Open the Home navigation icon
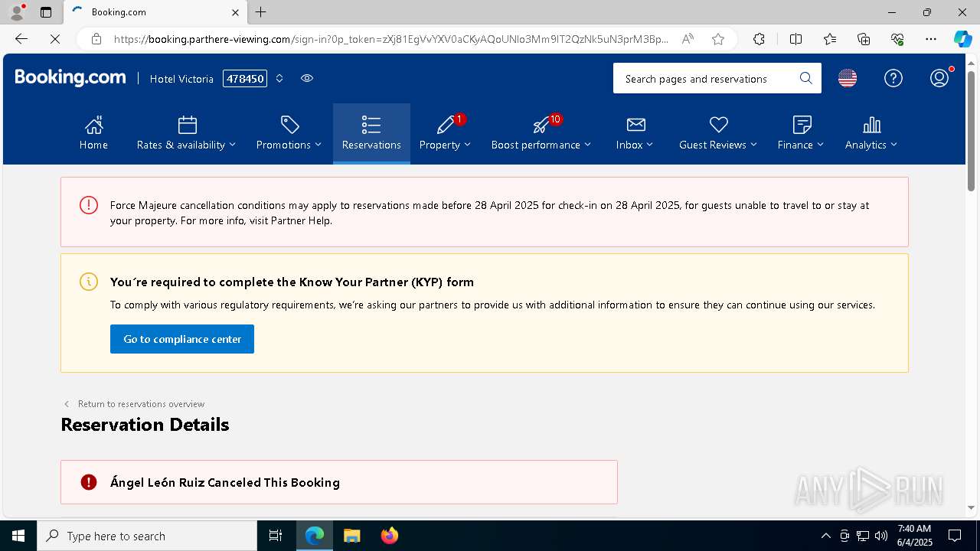980x551 pixels. click(x=93, y=133)
